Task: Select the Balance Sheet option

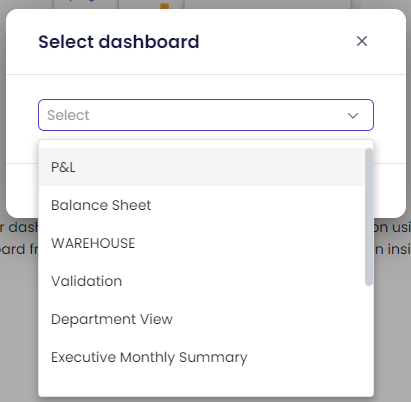Action: [x=202, y=205]
